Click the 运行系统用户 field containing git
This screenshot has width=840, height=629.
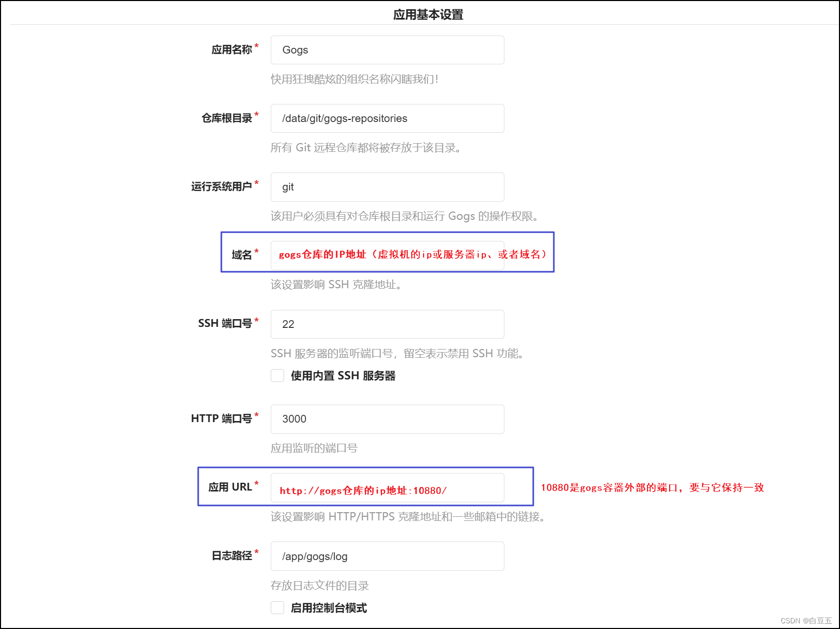pyautogui.click(x=387, y=187)
